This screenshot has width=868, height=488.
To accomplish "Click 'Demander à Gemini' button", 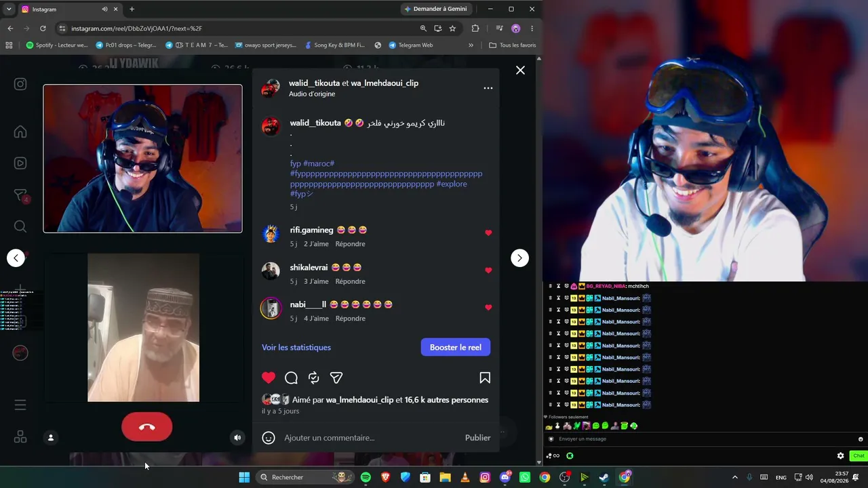I will [x=436, y=9].
